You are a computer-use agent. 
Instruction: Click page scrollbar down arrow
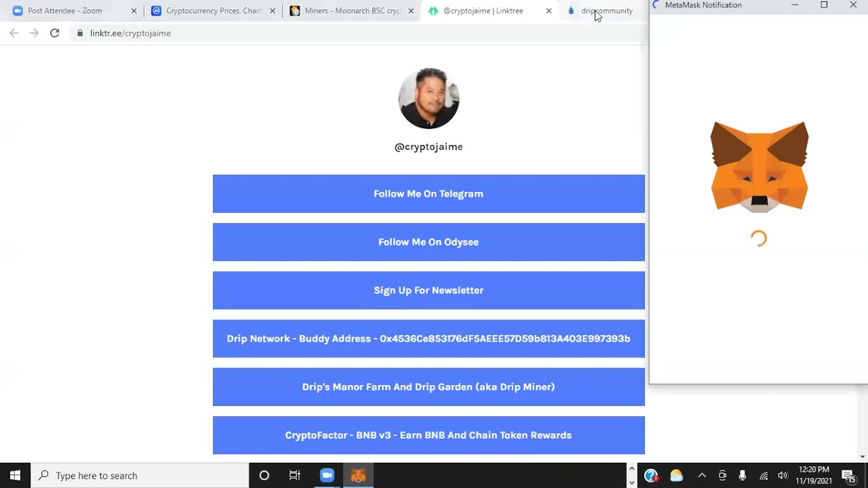click(863, 457)
